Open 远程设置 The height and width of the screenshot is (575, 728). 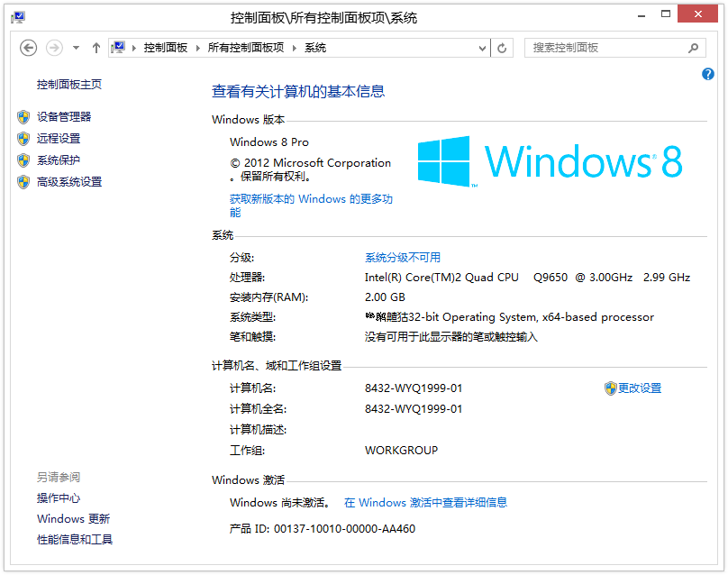tap(59, 139)
